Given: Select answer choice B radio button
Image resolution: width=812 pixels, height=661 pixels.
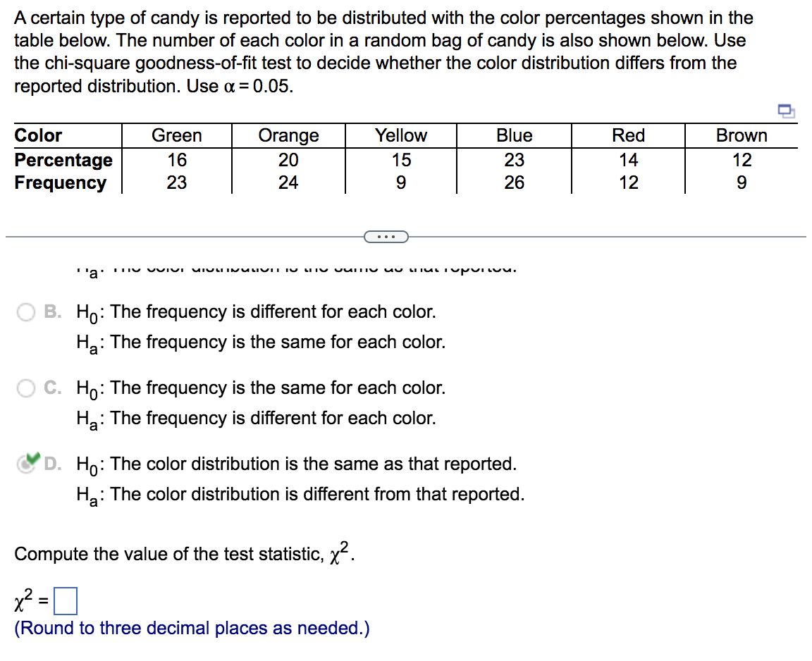Looking at the screenshot, I should [27, 311].
